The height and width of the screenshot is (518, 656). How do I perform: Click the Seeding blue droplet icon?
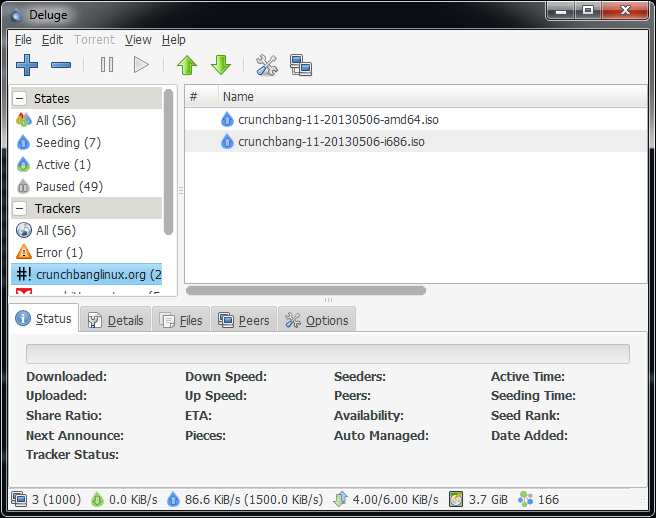(23, 142)
